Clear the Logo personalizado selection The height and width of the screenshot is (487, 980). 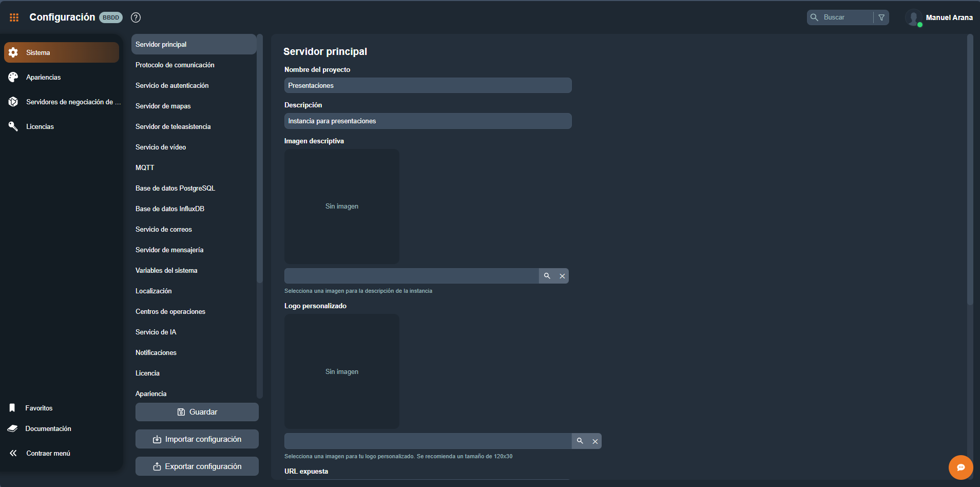pyautogui.click(x=595, y=441)
